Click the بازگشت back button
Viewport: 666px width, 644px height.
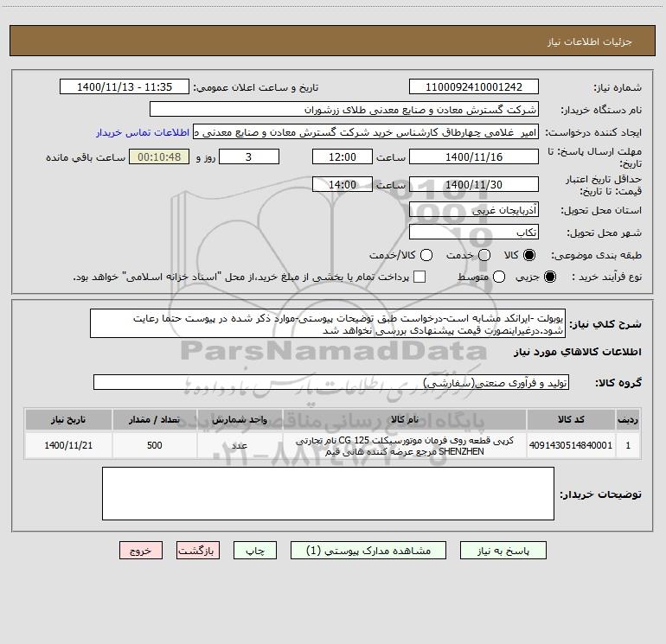(198, 551)
